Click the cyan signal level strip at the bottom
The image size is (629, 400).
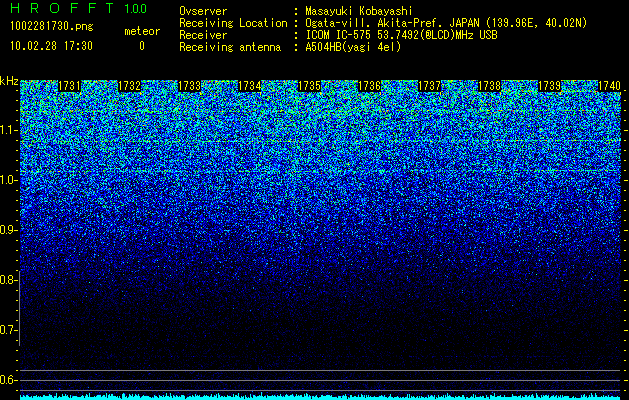coord(320,397)
